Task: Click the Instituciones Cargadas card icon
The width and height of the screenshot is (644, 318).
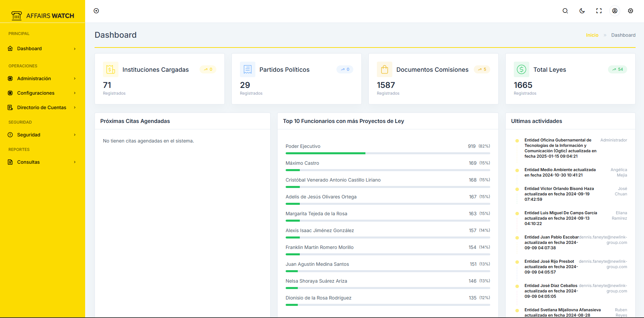Action: coord(110,69)
